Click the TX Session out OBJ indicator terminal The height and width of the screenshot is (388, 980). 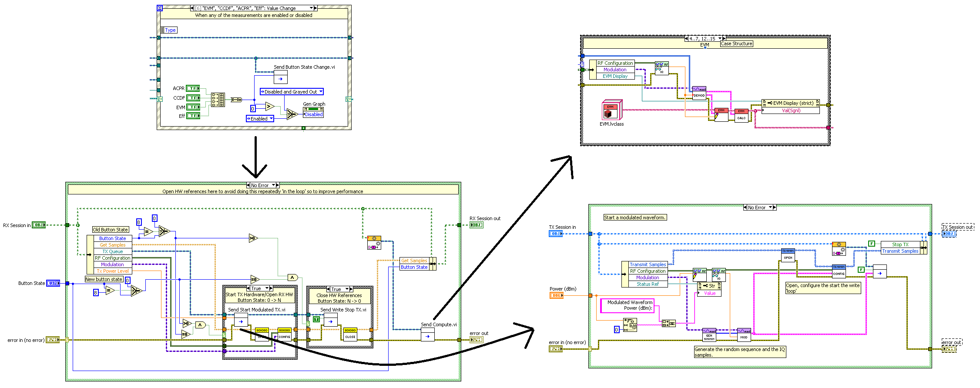[949, 234]
